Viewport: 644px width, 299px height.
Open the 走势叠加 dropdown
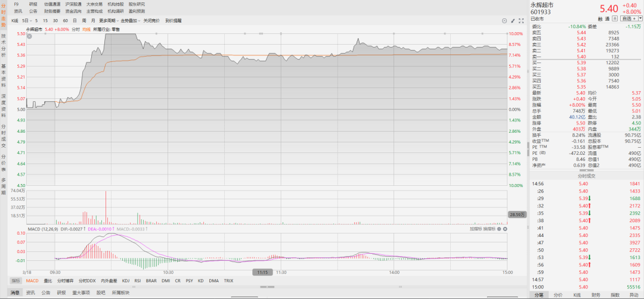(x=131, y=20)
